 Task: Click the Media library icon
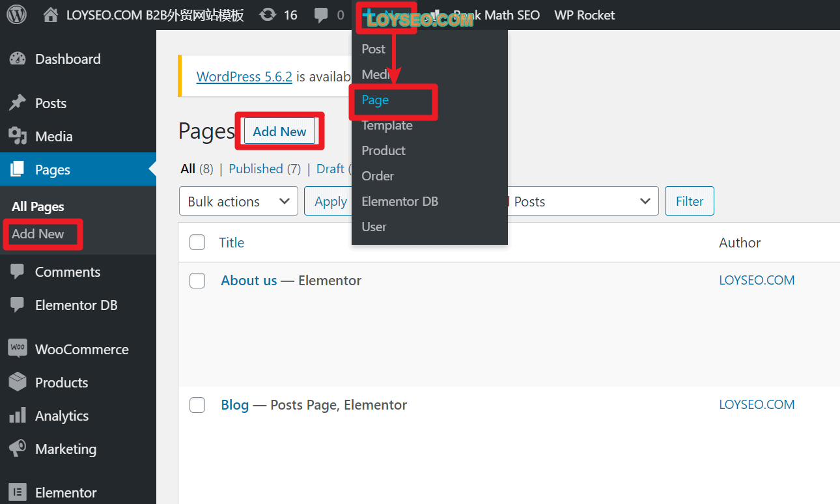pos(18,136)
